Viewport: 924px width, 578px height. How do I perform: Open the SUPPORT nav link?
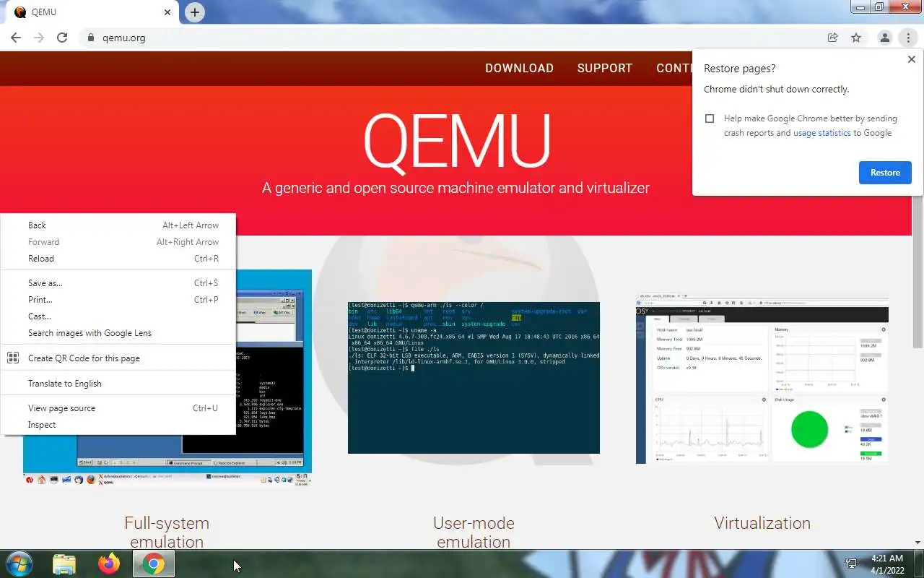pyautogui.click(x=605, y=68)
